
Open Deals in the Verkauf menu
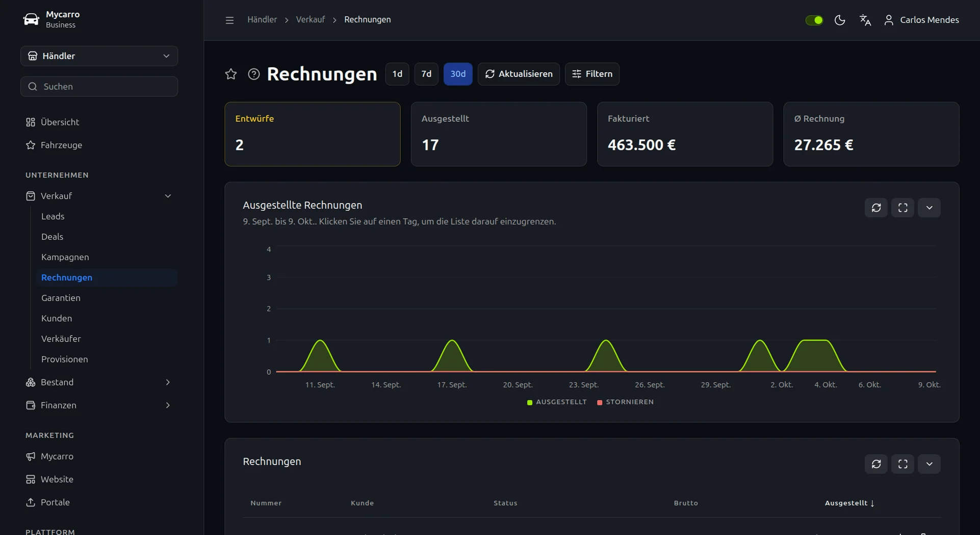click(107, 237)
